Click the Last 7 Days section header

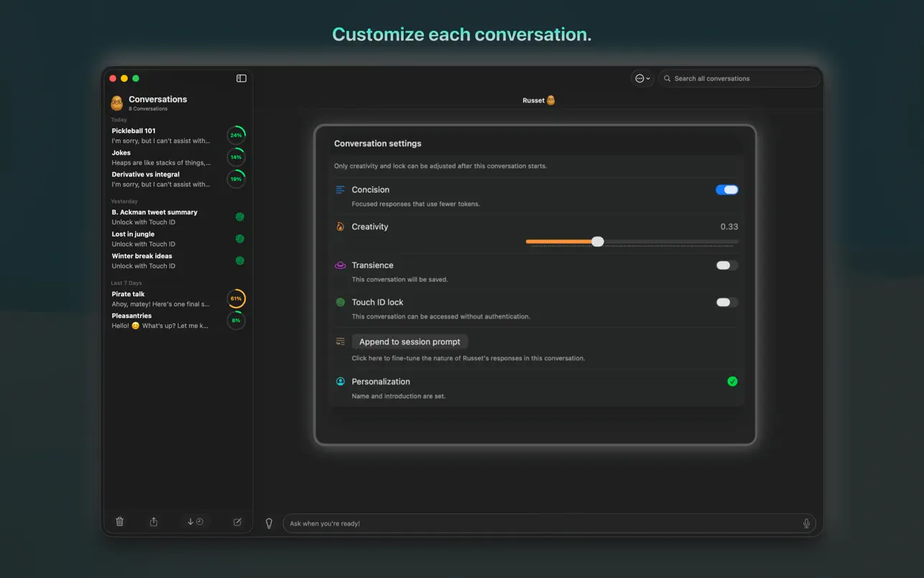point(126,283)
